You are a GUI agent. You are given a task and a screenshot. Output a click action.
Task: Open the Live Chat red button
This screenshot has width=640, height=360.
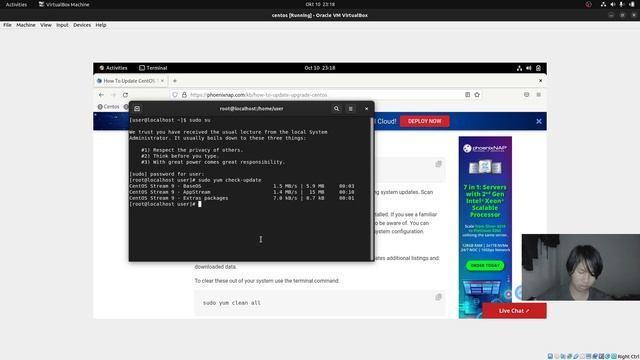514,311
